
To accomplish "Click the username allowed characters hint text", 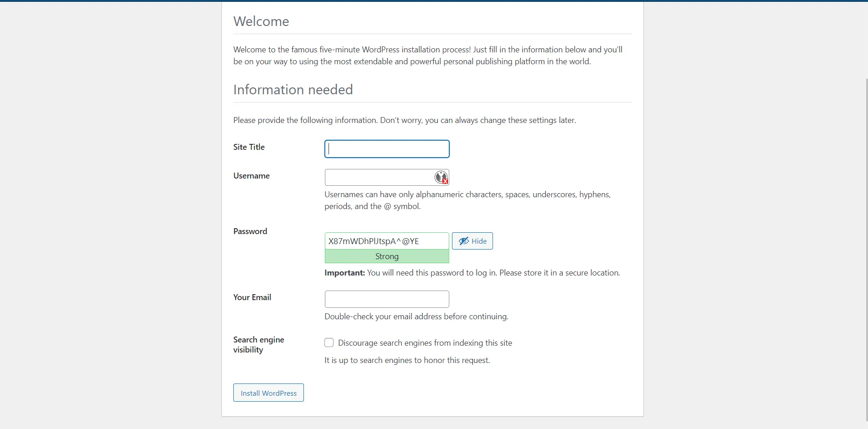I will click(x=467, y=200).
